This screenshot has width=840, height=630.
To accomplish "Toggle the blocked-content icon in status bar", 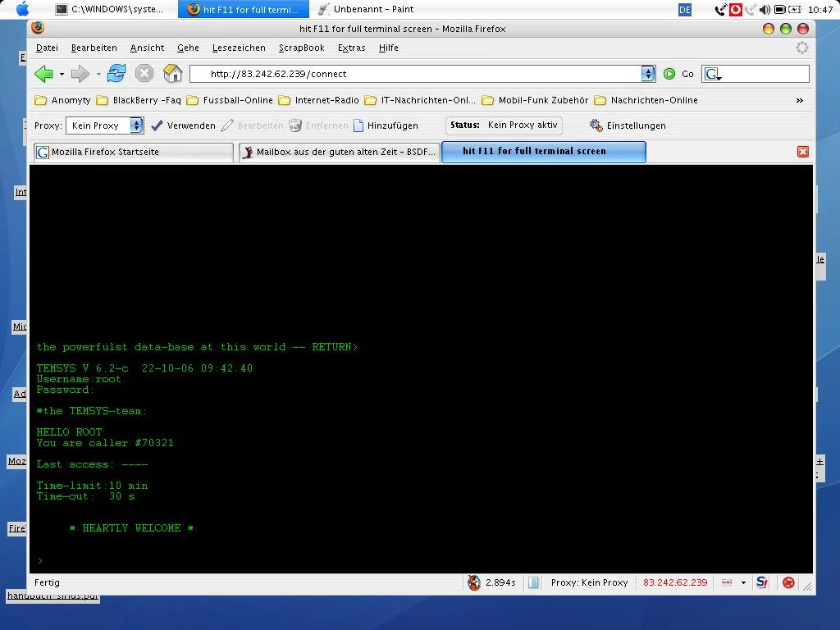I will pos(788,582).
